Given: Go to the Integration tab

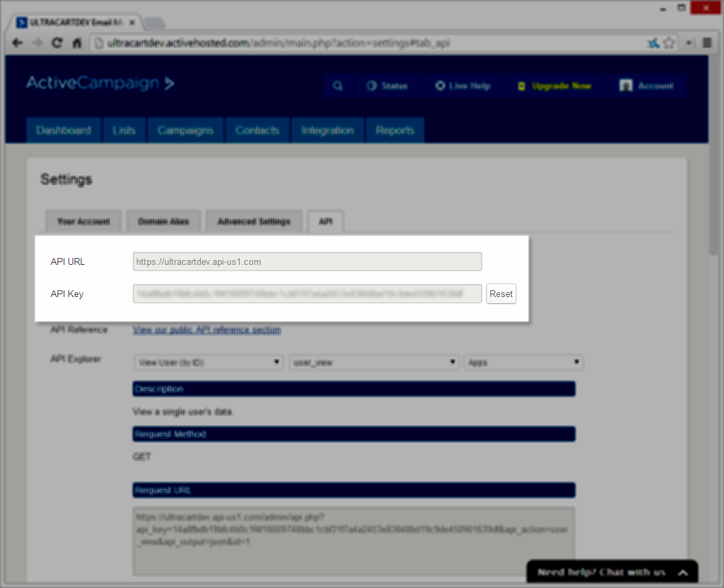Looking at the screenshot, I should coord(328,131).
